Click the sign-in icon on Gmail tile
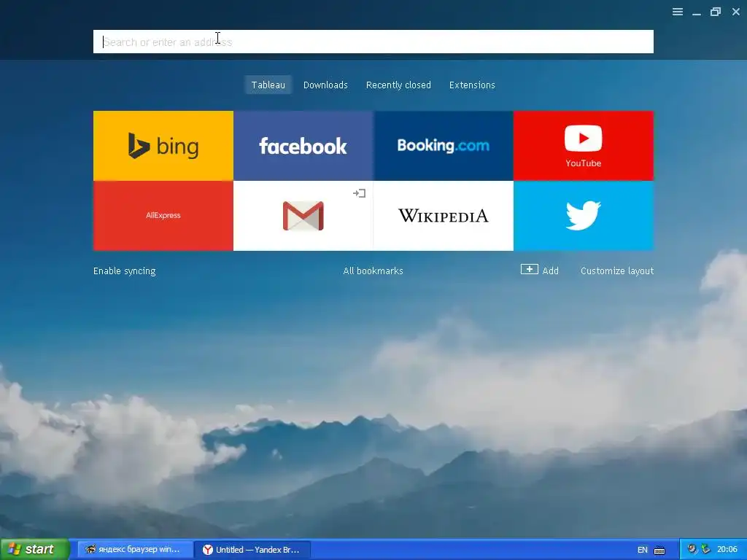Screen dimensions: 747x560 359,192
